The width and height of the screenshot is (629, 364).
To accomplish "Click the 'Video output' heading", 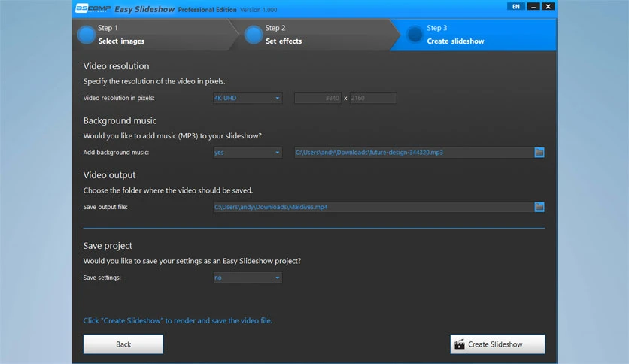I will click(109, 175).
